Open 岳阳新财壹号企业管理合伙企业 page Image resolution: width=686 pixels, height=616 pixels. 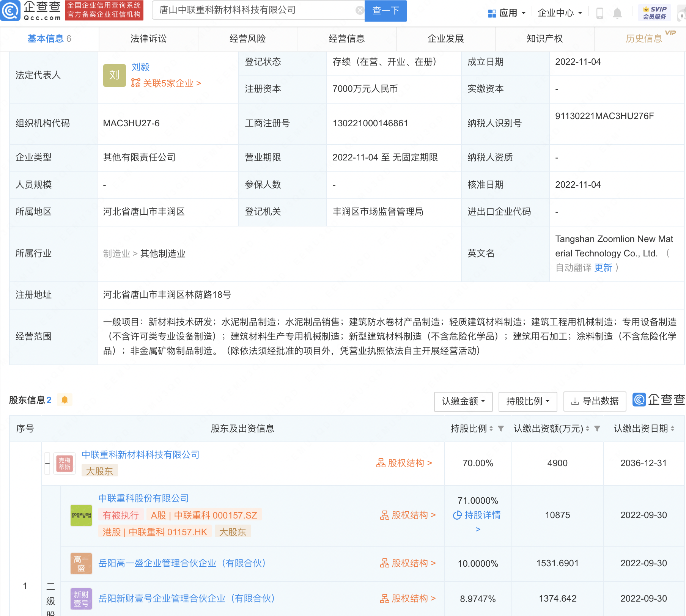(187, 599)
